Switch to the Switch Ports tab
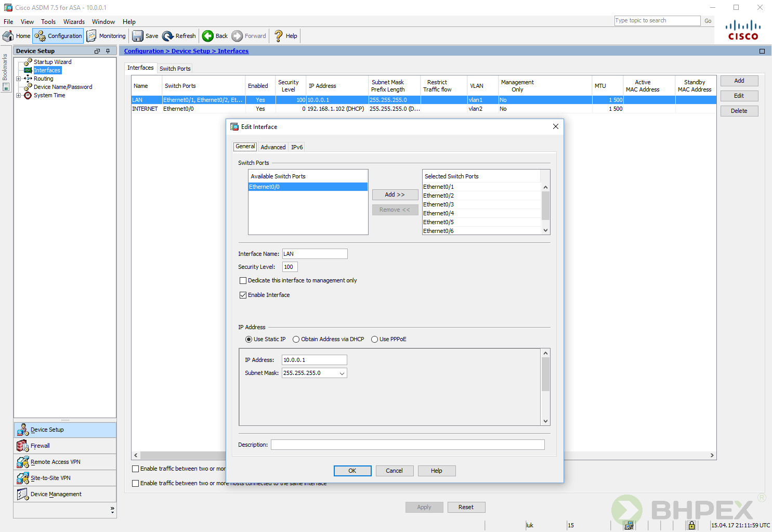The image size is (772, 532). [x=175, y=69]
